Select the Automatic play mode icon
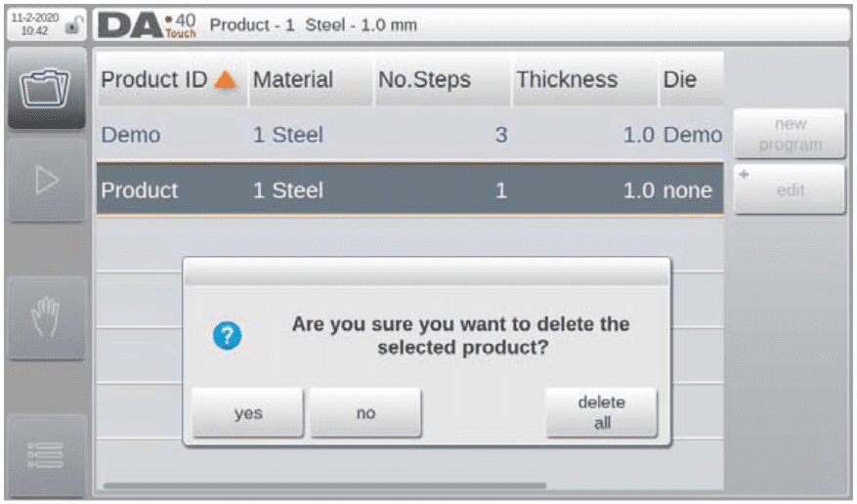857x504 pixels. pos(47,180)
